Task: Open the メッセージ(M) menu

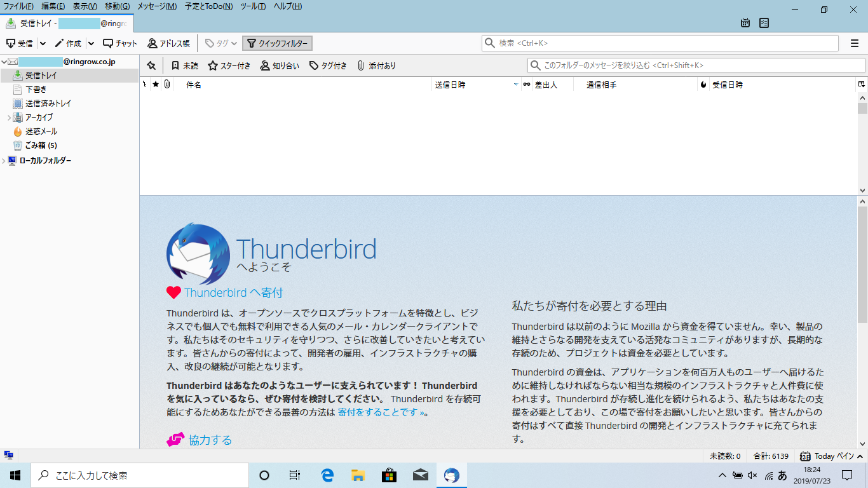Action: tap(157, 6)
